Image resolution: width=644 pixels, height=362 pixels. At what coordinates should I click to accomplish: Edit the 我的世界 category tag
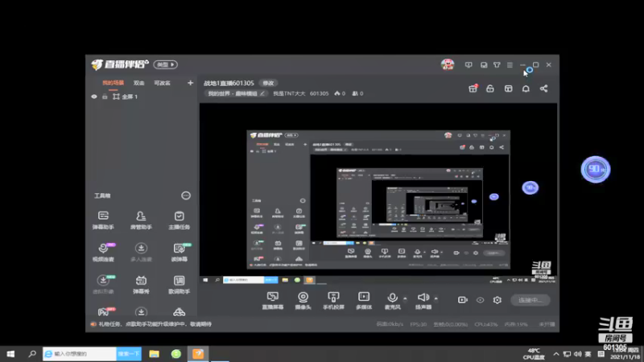point(235,93)
